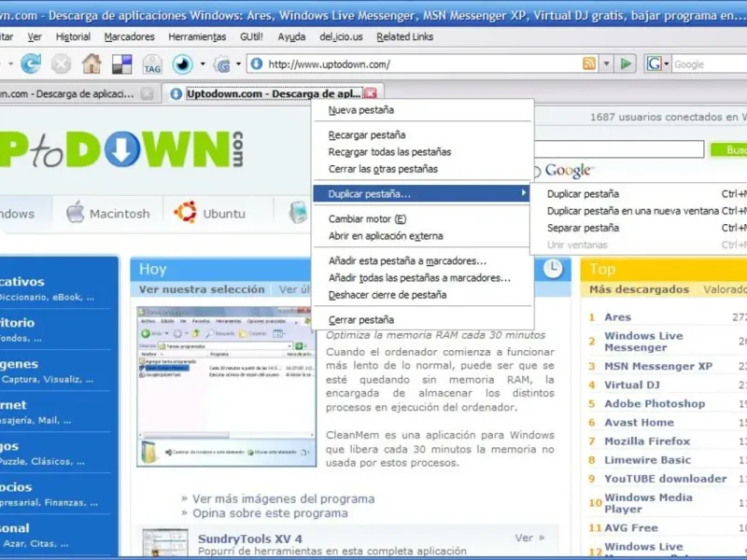This screenshot has height=560, width=747.
Task: Open the Related Links menu
Action: [x=405, y=36]
